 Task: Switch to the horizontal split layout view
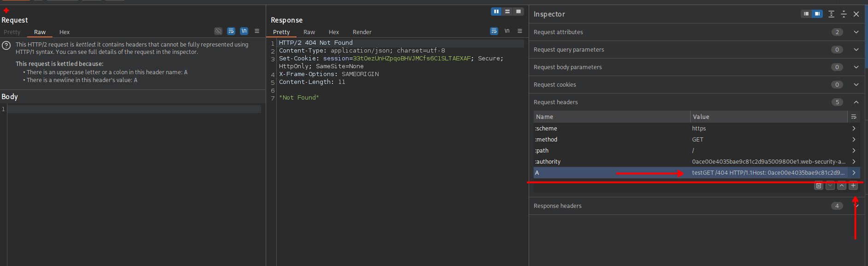[x=507, y=12]
